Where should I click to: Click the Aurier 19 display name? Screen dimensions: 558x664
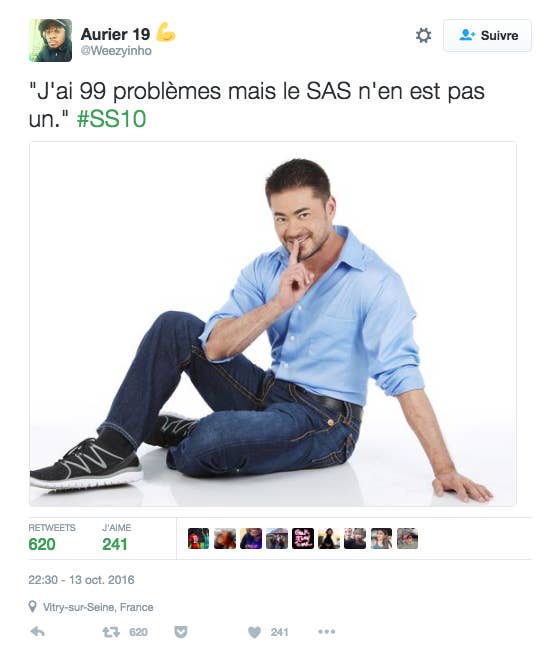(115, 34)
